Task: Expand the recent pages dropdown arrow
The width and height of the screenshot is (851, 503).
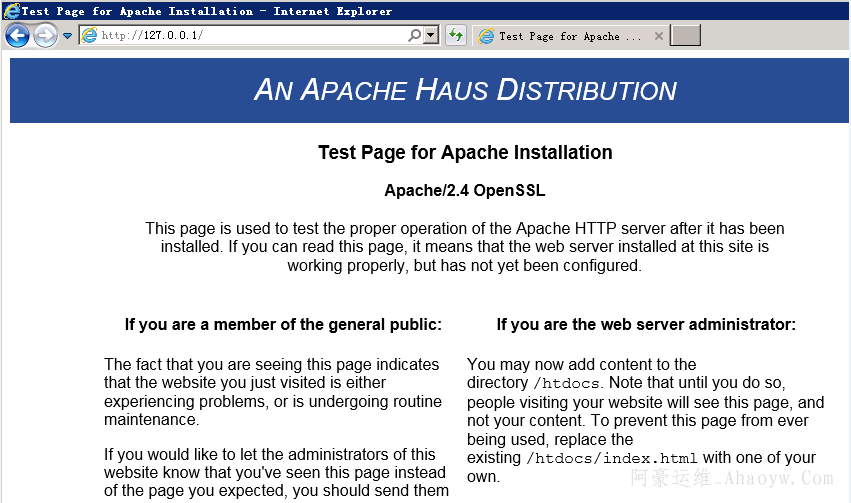Action: pyautogui.click(x=67, y=36)
